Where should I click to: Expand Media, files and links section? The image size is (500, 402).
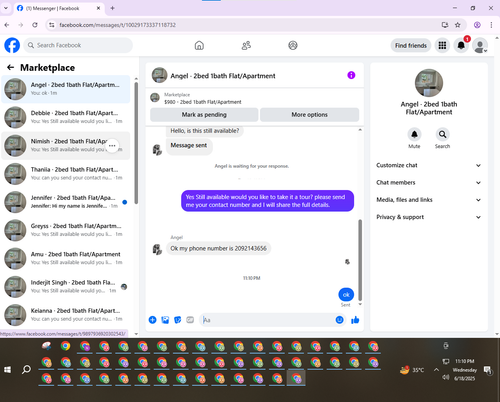coord(429,200)
